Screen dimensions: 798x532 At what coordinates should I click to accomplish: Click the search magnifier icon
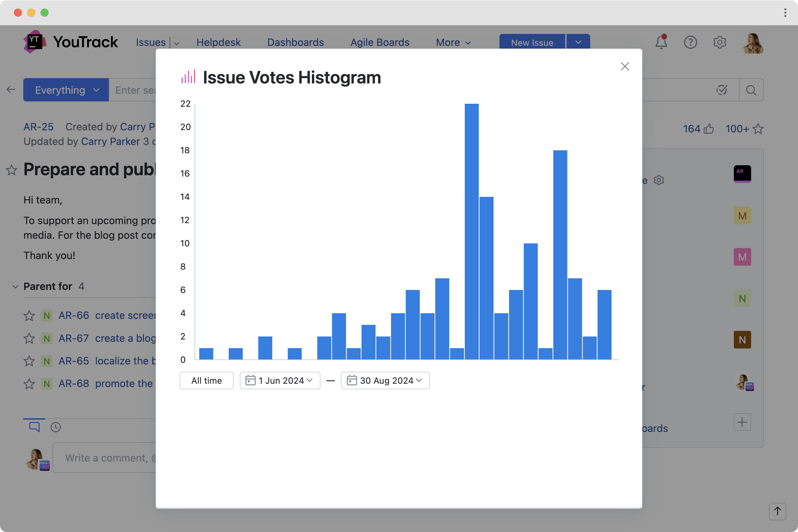pos(751,90)
